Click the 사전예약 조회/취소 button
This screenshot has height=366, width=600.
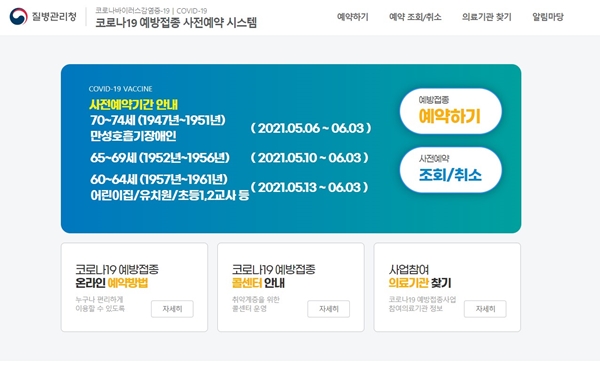pyautogui.click(x=450, y=170)
